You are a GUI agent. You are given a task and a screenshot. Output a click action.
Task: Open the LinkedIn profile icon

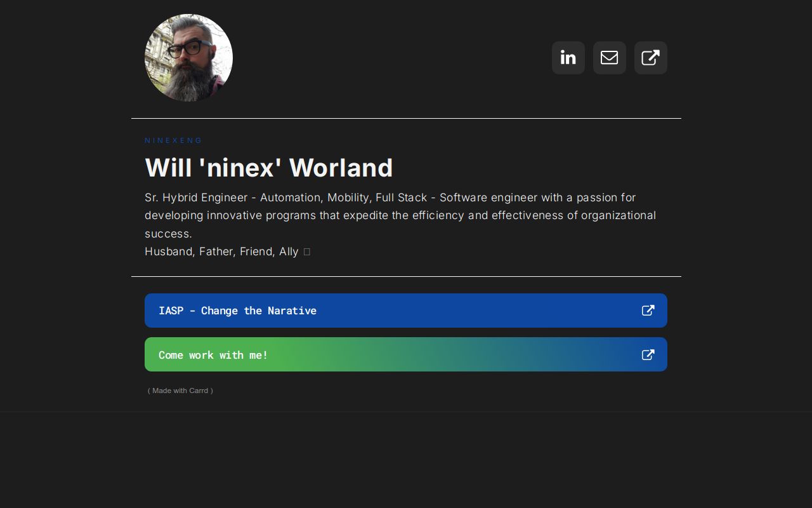click(568, 58)
